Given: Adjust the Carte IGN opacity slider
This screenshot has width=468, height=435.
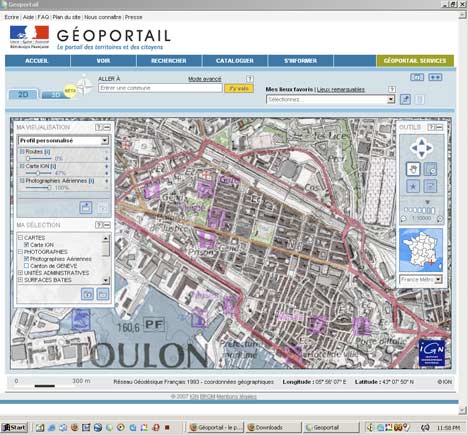Looking at the screenshot, I should click(38, 173).
